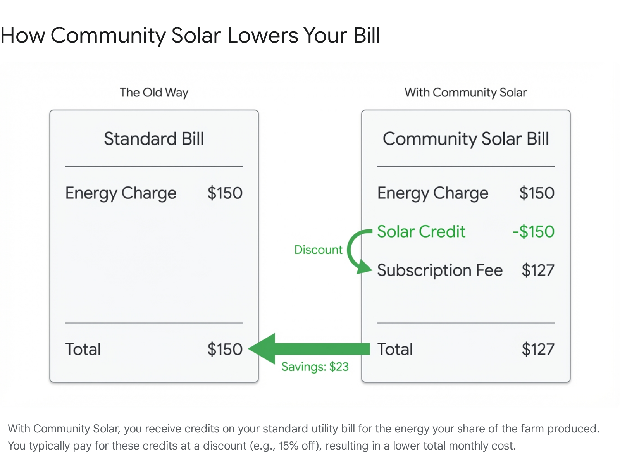Click the green Discount label

(x=318, y=250)
